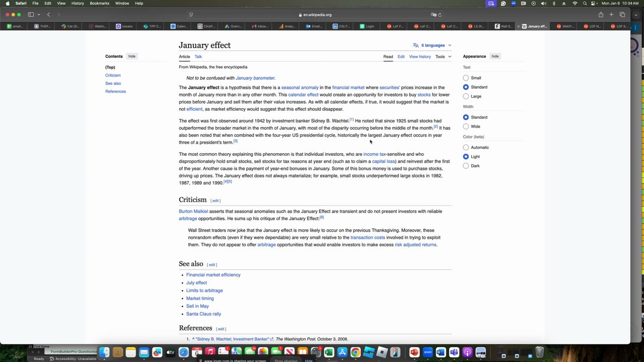Open Santa Claus rally link
The height and width of the screenshot is (362, 644).
[203, 314]
